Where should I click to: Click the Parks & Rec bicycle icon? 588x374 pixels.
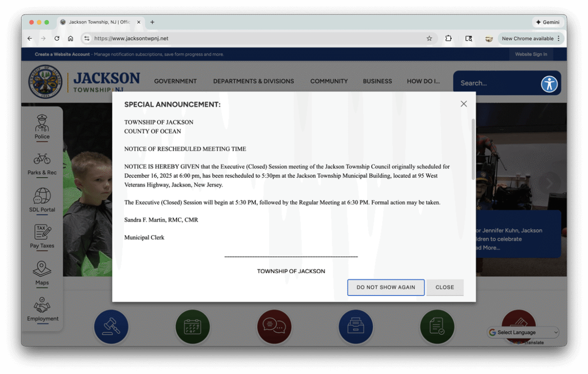point(42,159)
